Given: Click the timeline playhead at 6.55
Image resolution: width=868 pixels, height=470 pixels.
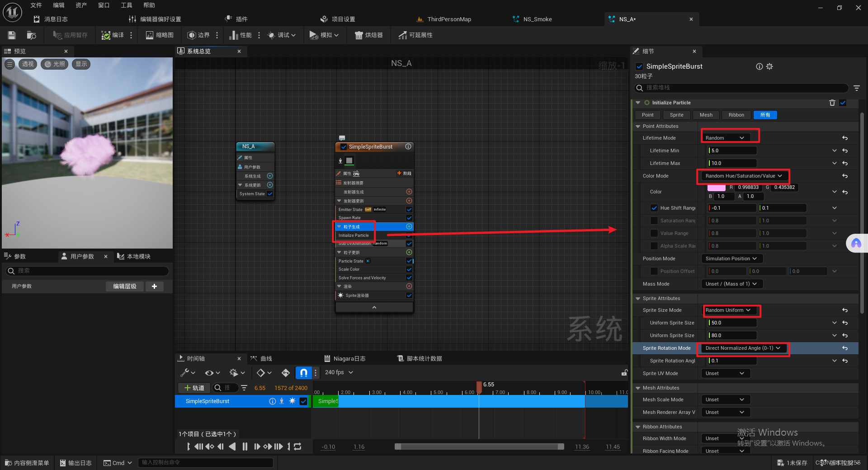Looking at the screenshot, I should [479, 387].
